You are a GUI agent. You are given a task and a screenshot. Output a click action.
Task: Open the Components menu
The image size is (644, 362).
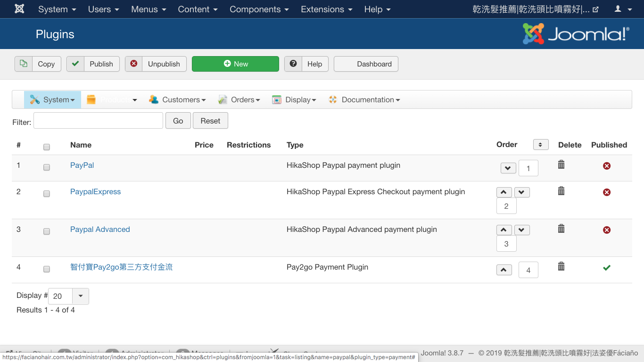260,9
